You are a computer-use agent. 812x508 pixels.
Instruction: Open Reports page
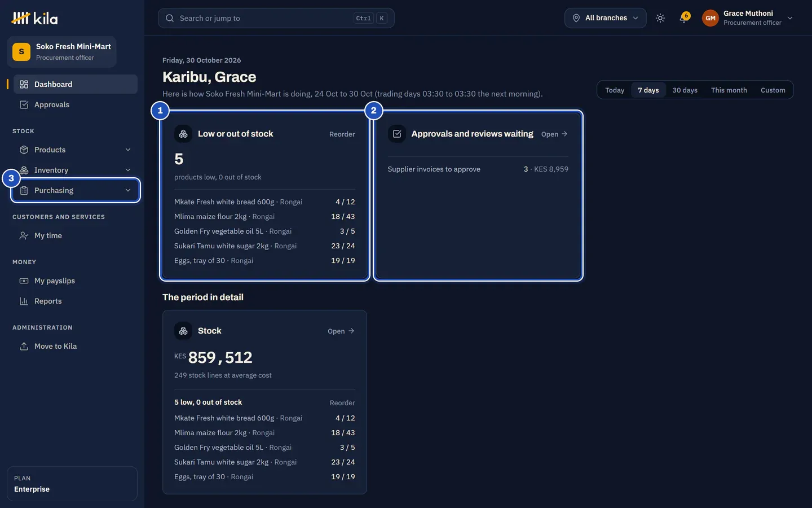76,301
